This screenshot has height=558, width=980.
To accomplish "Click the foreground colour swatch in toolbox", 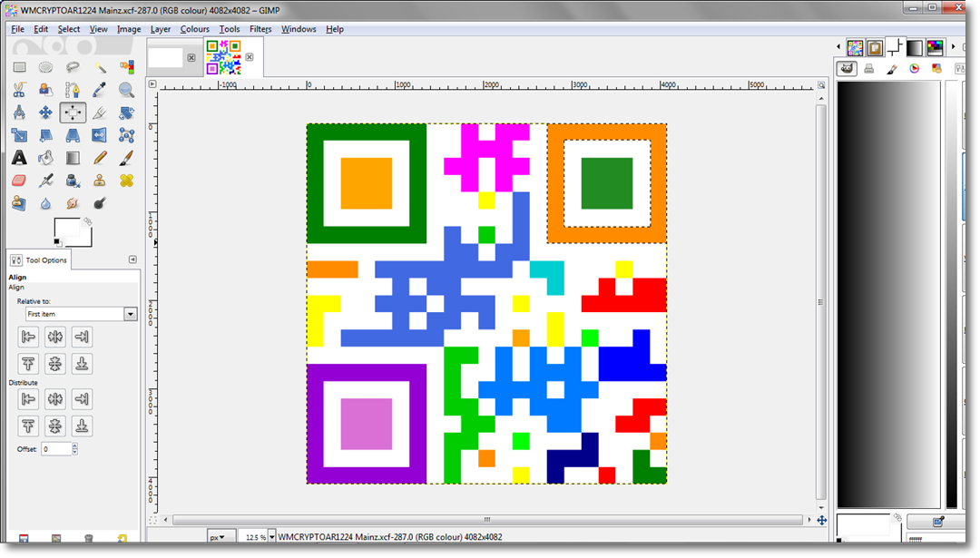I will tap(66, 228).
